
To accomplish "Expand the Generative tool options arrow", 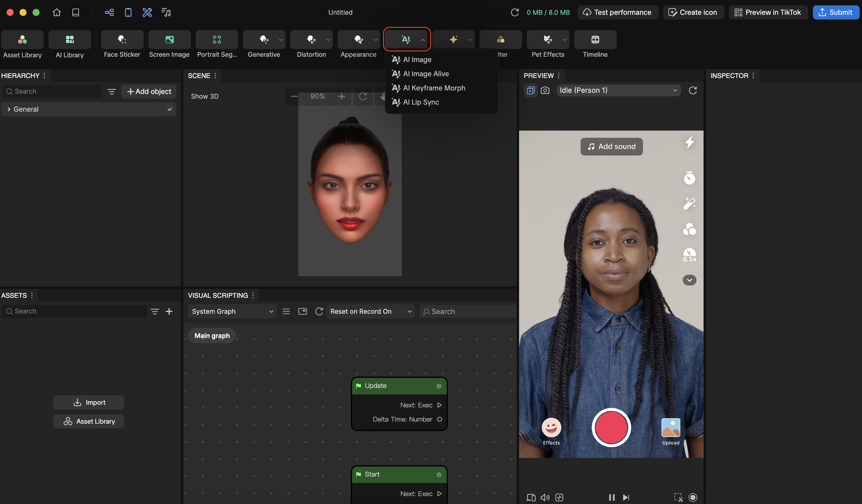I will (x=281, y=39).
